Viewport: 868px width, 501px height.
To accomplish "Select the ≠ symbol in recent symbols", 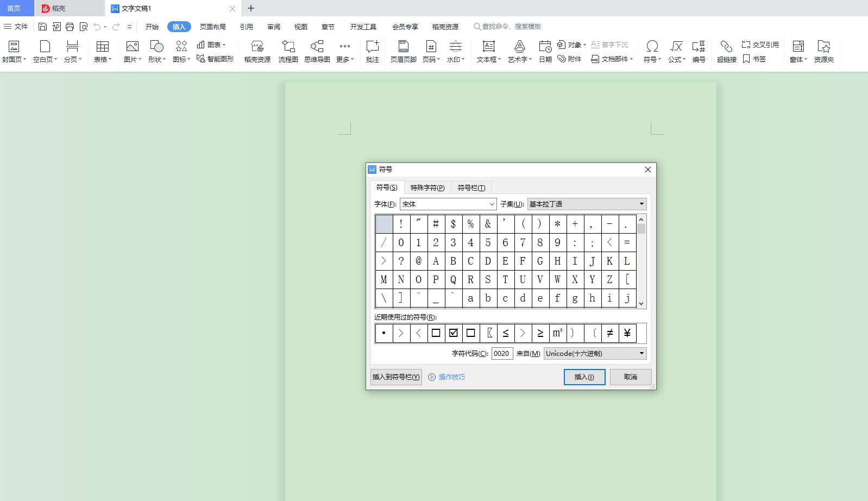I will 610,333.
